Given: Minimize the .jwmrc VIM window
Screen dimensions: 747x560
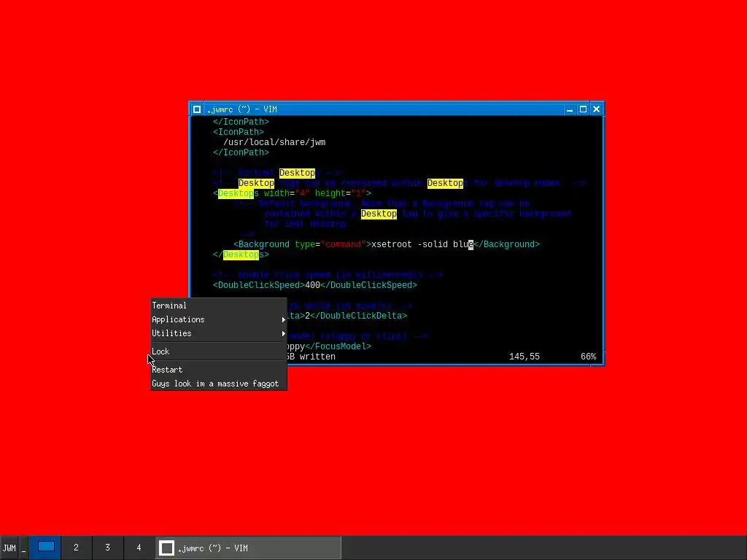Looking at the screenshot, I should pos(570,109).
